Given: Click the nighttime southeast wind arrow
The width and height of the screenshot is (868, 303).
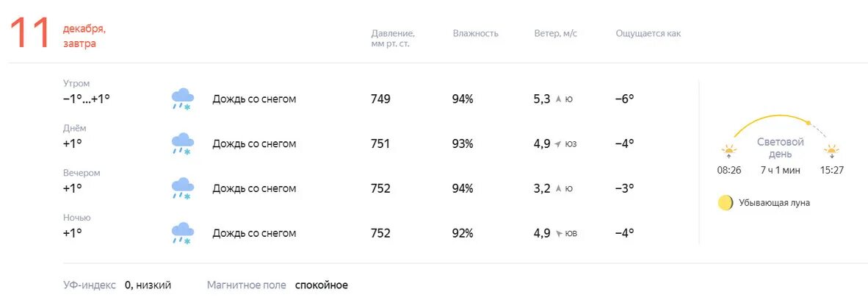Looking at the screenshot, I should [x=559, y=234].
